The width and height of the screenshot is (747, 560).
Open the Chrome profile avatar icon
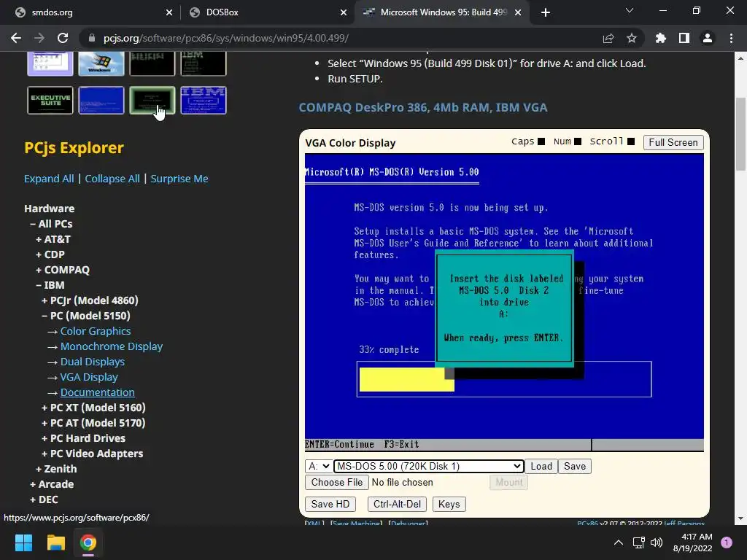click(x=708, y=38)
